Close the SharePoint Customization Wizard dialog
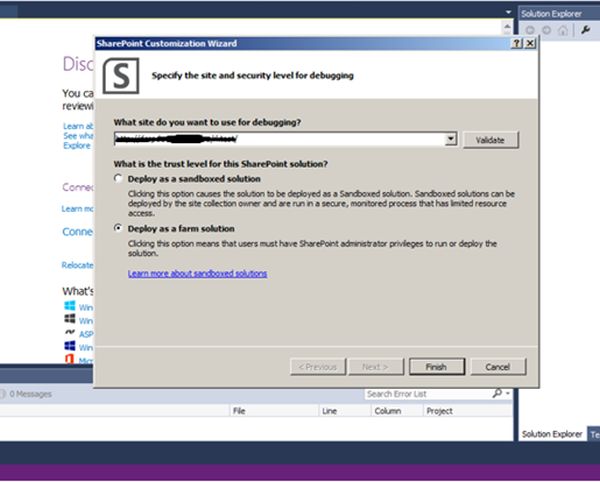This screenshot has width=600, height=482. click(x=530, y=43)
